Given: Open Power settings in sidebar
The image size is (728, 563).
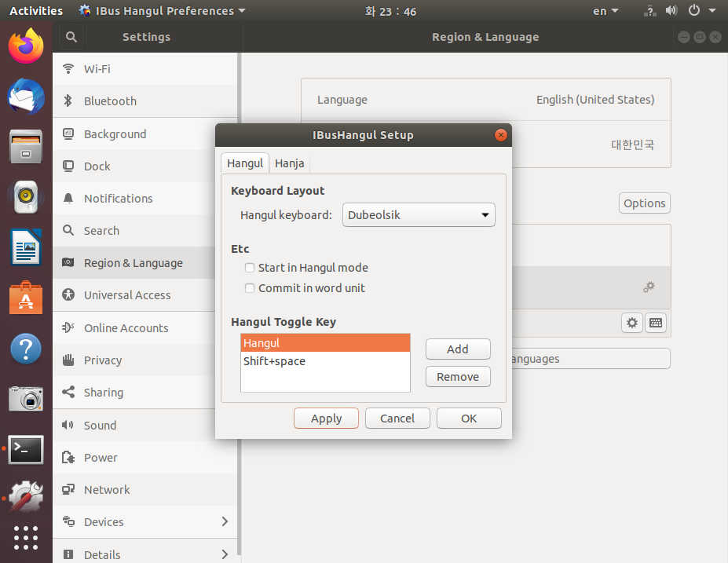Looking at the screenshot, I should click(x=145, y=458).
